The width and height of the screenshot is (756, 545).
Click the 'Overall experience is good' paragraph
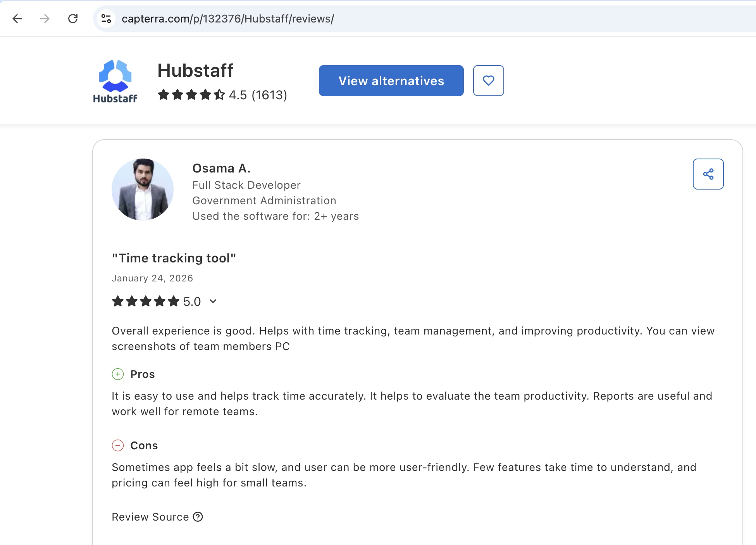click(413, 338)
